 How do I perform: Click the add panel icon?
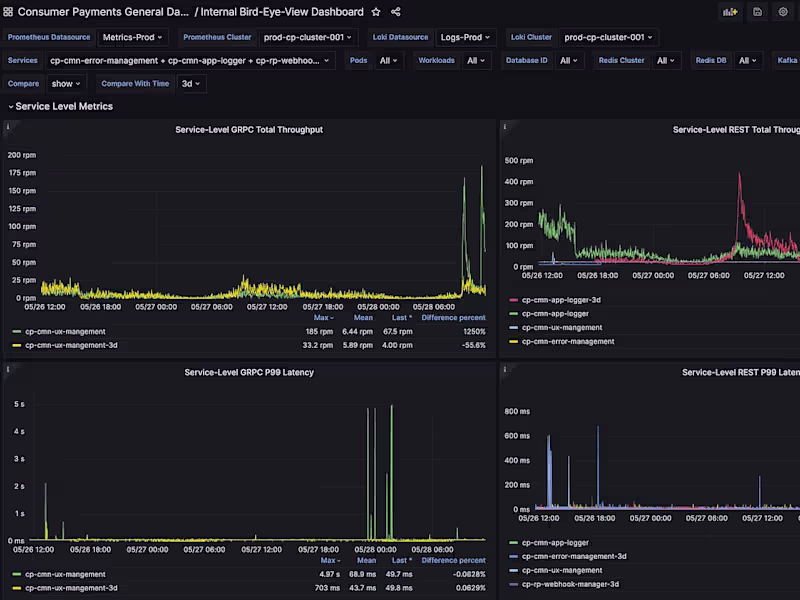(x=730, y=12)
